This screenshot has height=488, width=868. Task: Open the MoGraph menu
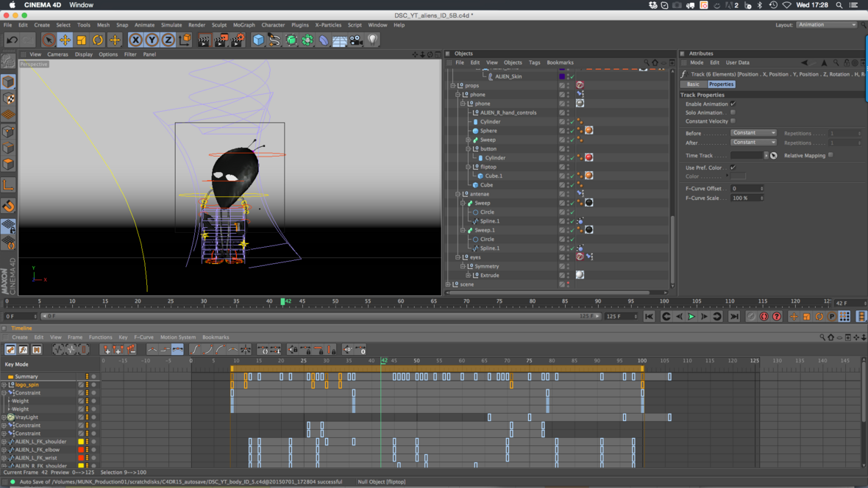coord(243,25)
